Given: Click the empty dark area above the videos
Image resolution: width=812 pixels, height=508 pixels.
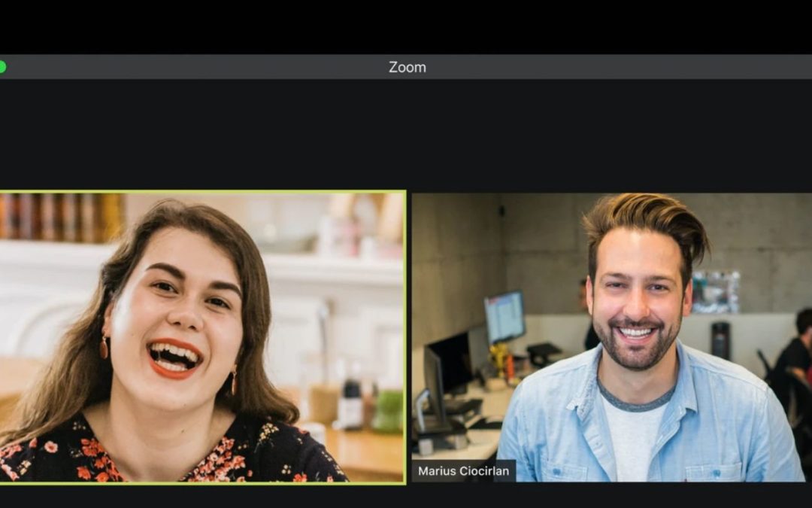Looking at the screenshot, I should point(406,135).
